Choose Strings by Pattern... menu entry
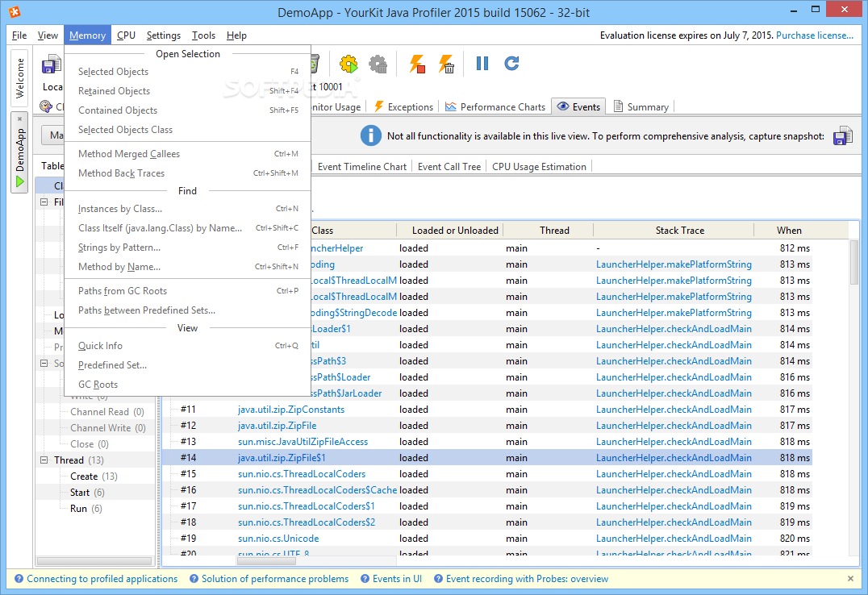Image resolution: width=868 pixels, height=595 pixels. (188, 248)
